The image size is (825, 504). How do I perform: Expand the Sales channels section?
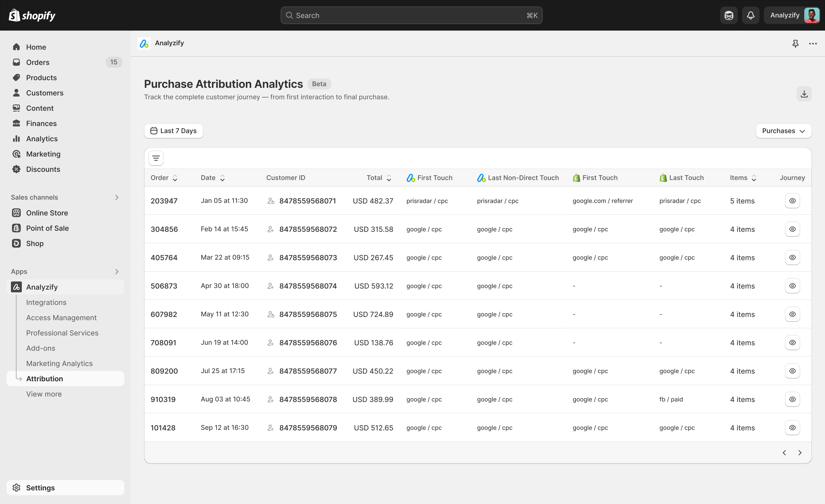click(116, 197)
